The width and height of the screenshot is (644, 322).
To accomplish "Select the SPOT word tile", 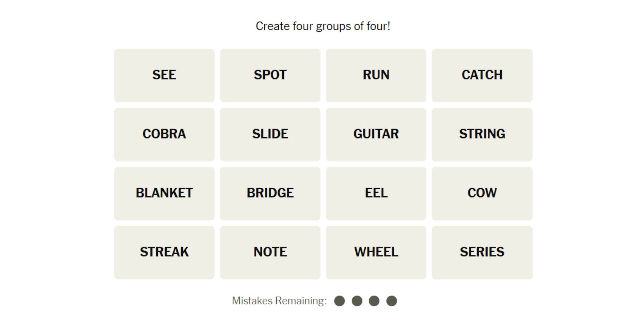I will point(270,75).
